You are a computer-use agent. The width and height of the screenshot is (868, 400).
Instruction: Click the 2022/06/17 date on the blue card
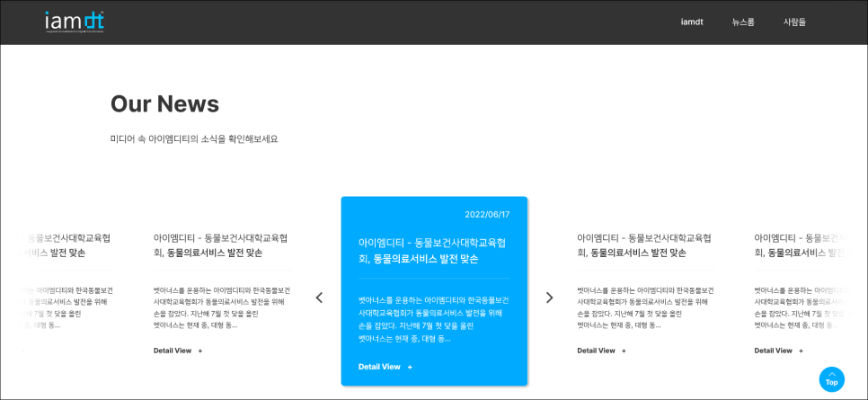pos(487,215)
